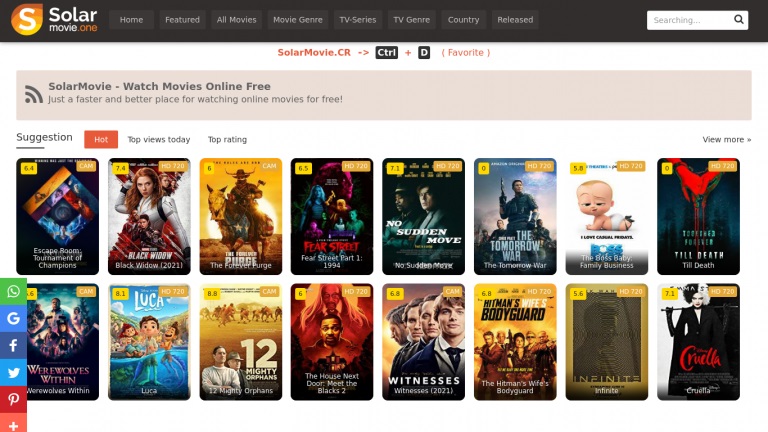Click the SolarMovie logo

[54, 20]
